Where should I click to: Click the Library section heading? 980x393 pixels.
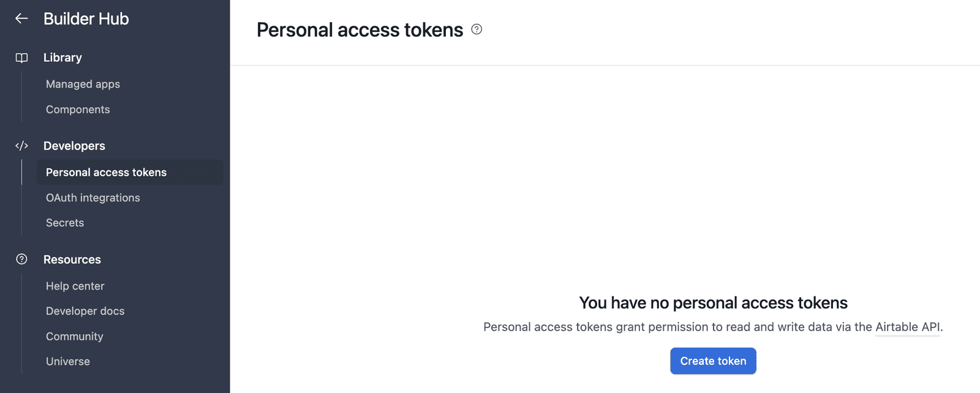pos(62,58)
